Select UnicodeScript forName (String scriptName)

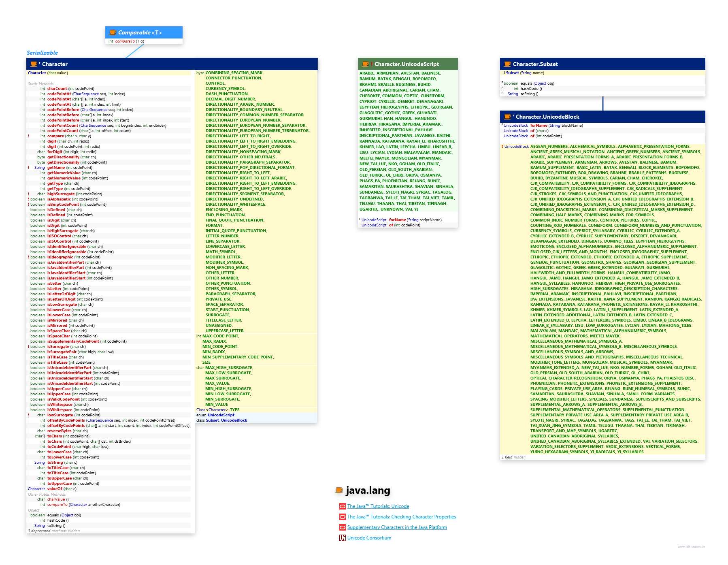[x=402, y=220]
